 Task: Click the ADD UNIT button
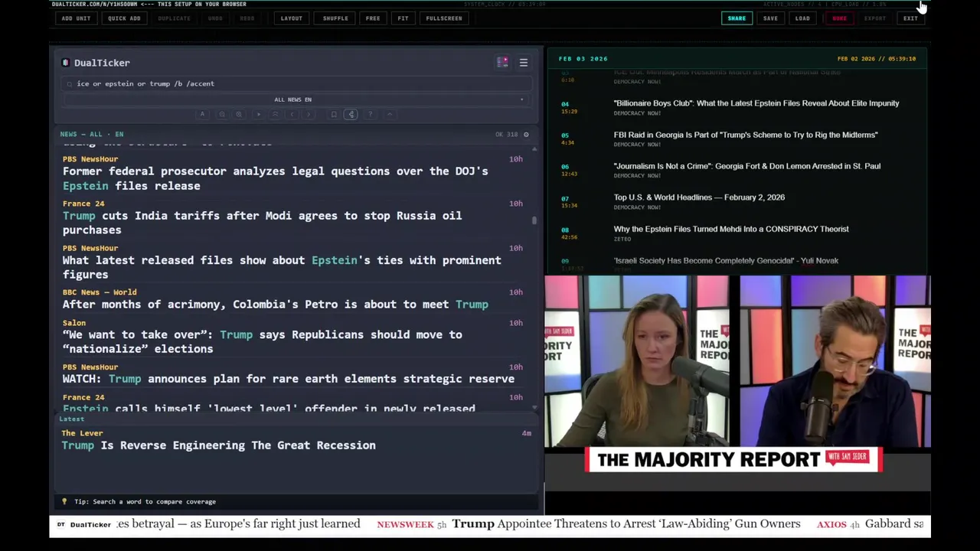[x=76, y=18]
